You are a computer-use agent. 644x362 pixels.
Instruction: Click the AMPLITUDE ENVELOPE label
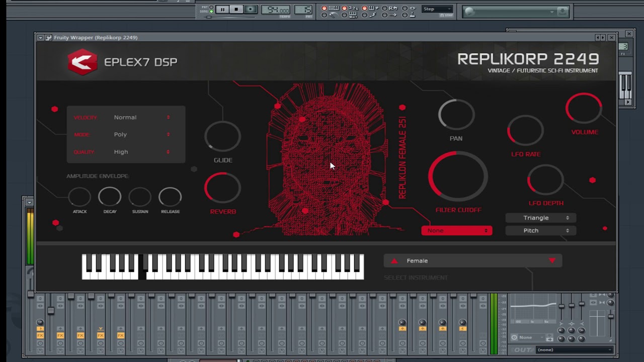(98, 176)
